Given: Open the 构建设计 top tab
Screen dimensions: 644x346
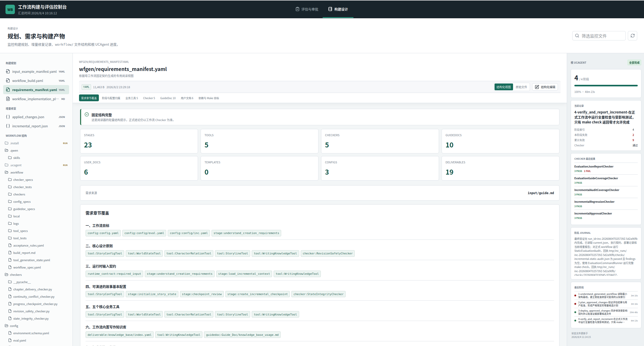Looking at the screenshot, I should point(338,9).
